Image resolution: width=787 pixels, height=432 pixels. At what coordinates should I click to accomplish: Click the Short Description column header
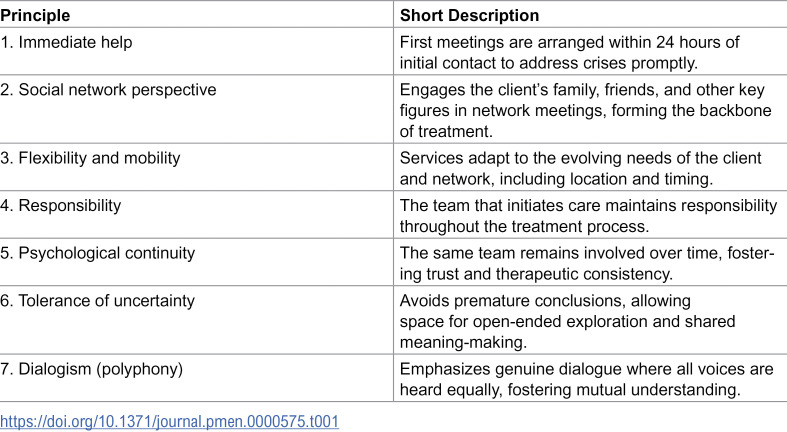[x=469, y=16]
